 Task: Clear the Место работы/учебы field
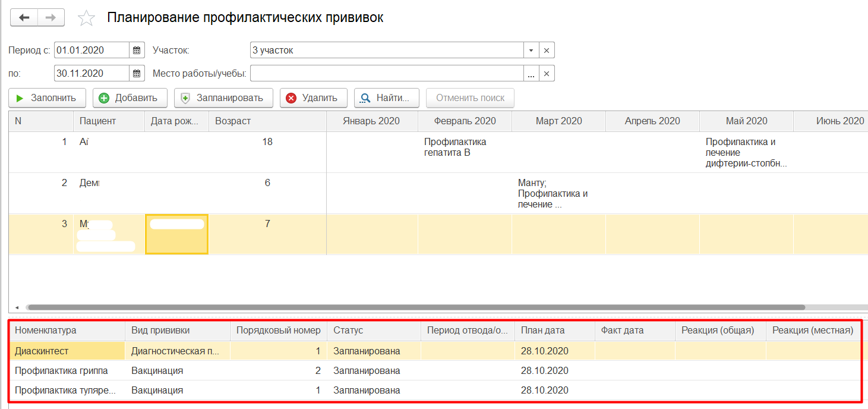[546, 74]
